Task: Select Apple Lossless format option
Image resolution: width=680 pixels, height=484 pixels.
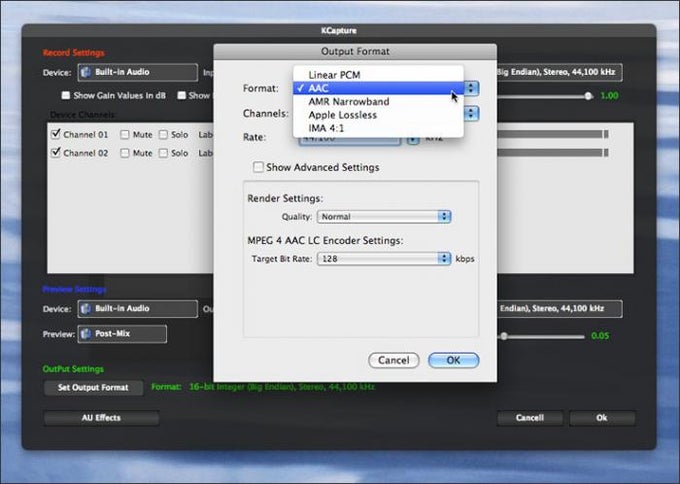Action: point(378,115)
